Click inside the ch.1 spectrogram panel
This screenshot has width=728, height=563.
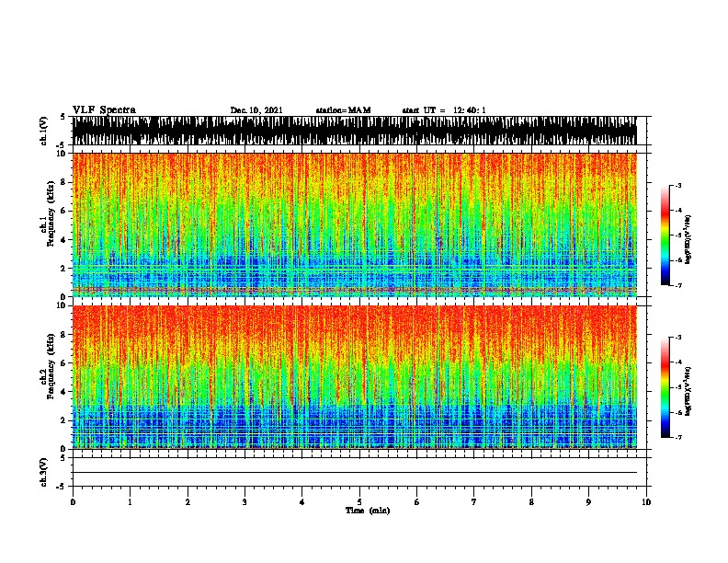[x=354, y=224]
